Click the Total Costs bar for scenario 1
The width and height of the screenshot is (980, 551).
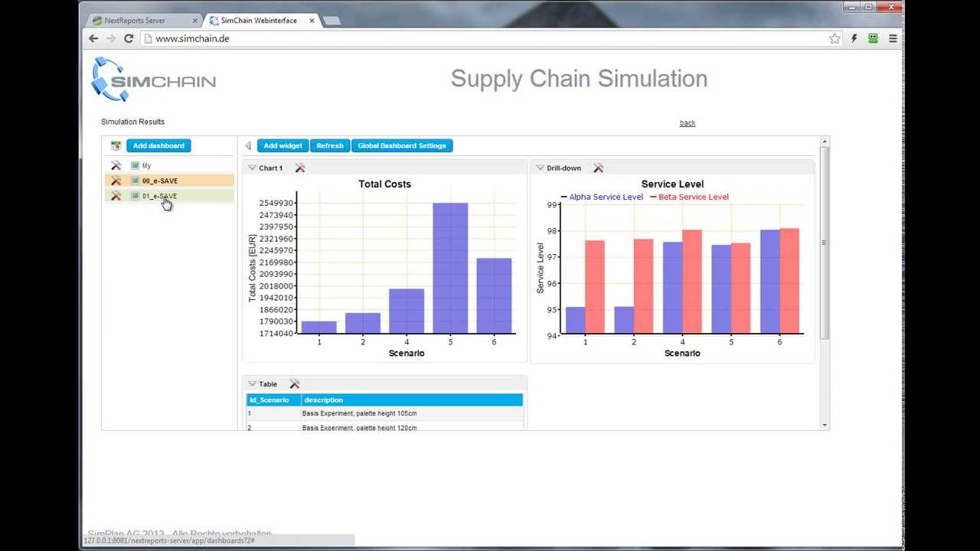point(319,328)
